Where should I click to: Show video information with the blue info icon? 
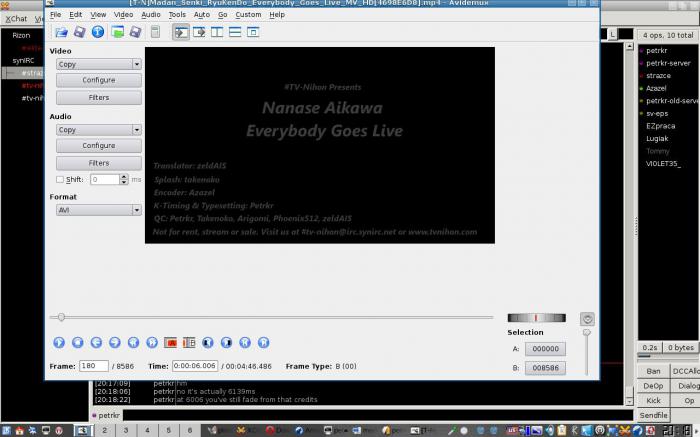(x=98, y=32)
